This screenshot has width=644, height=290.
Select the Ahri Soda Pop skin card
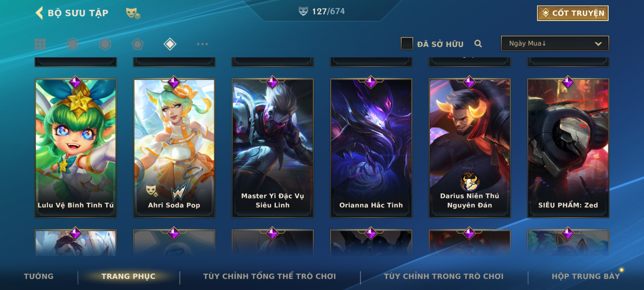pos(174,148)
